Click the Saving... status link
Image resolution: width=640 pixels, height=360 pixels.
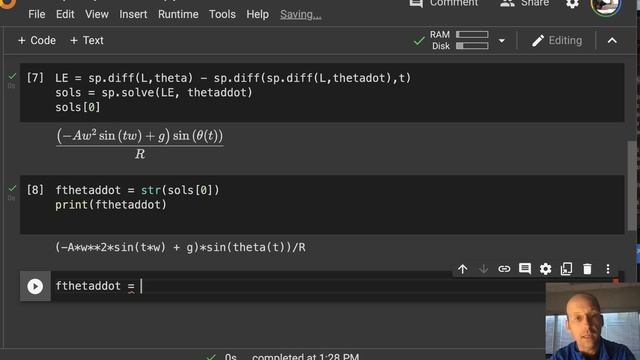click(x=301, y=15)
